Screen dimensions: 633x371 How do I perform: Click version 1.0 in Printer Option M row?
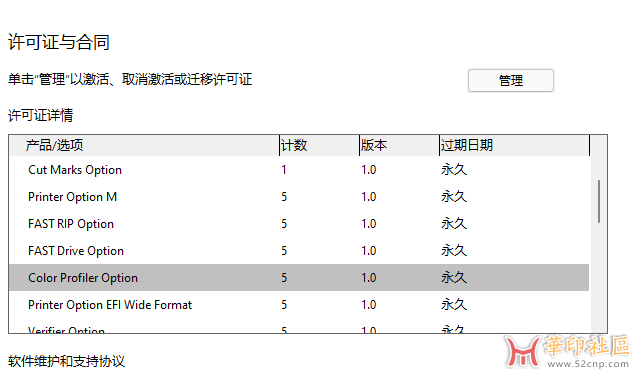[369, 197]
